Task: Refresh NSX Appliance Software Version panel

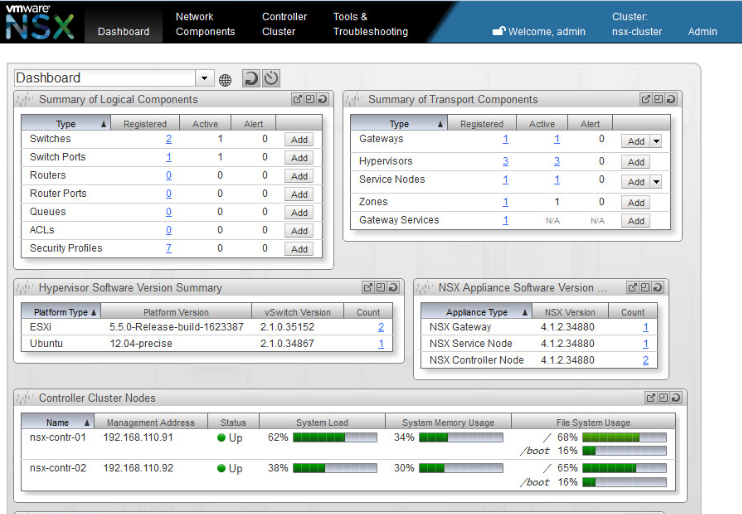Action: tap(658, 287)
